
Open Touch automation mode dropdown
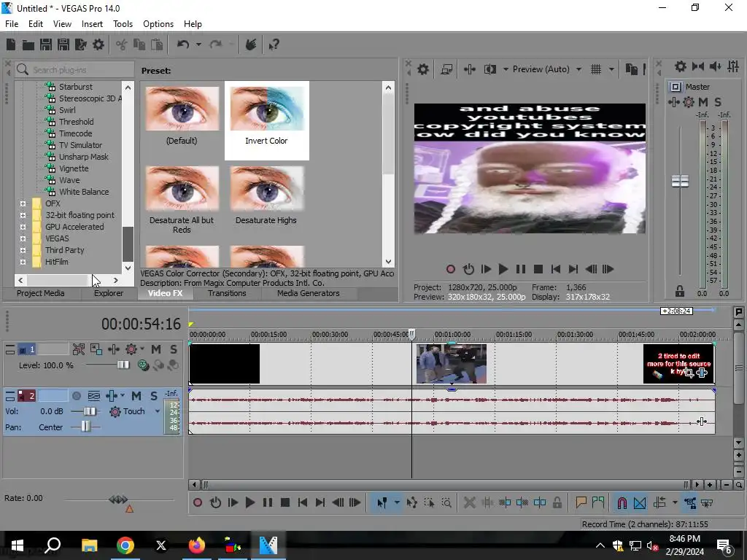coord(158,411)
